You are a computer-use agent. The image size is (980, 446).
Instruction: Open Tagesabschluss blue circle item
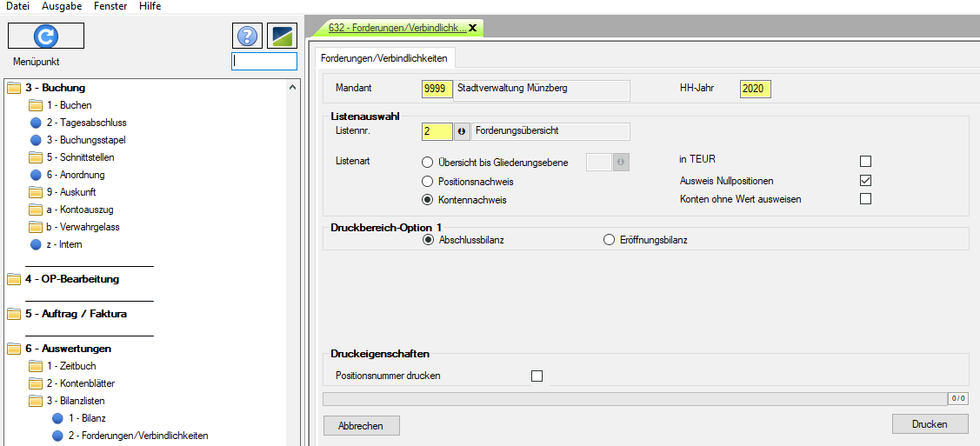pos(37,123)
